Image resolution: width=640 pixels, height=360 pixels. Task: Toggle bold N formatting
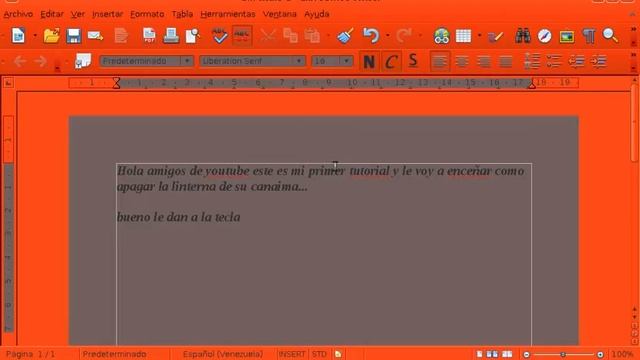coord(369,62)
